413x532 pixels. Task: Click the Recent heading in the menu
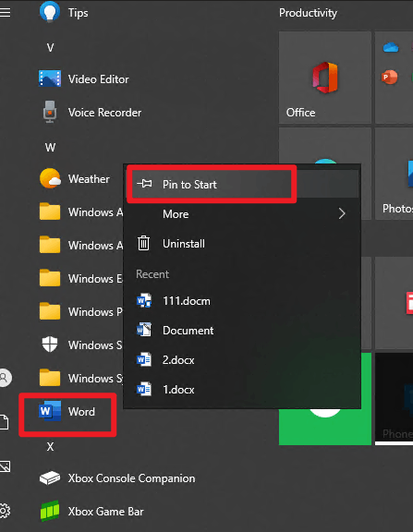point(152,274)
